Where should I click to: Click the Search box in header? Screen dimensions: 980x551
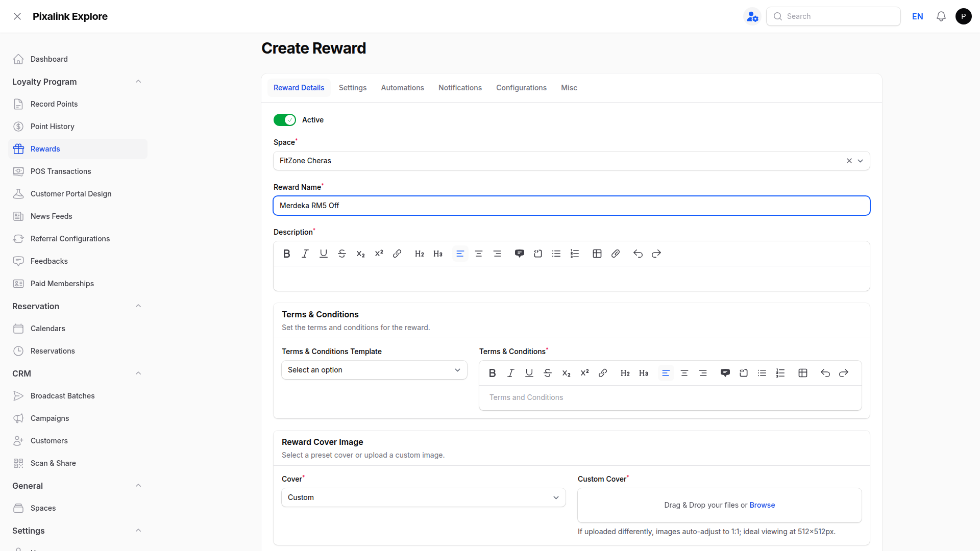(x=834, y=16)
